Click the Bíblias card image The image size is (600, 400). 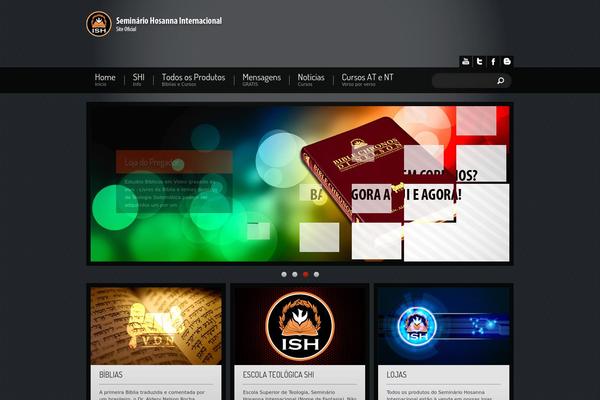(x=156, y=326)
